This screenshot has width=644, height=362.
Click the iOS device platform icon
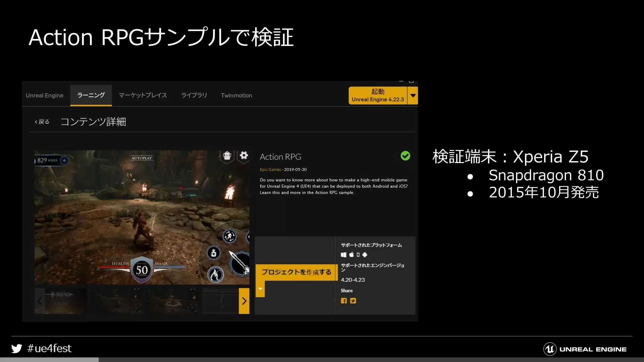[x=358, y=255]
